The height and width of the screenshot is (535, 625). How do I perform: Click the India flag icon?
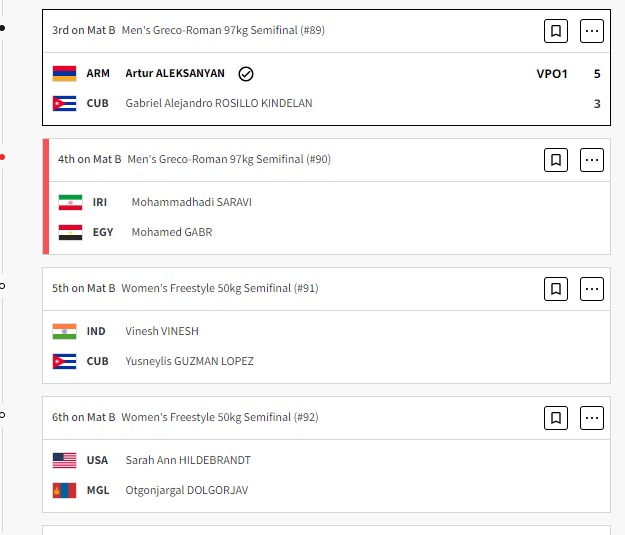[64, 331]
